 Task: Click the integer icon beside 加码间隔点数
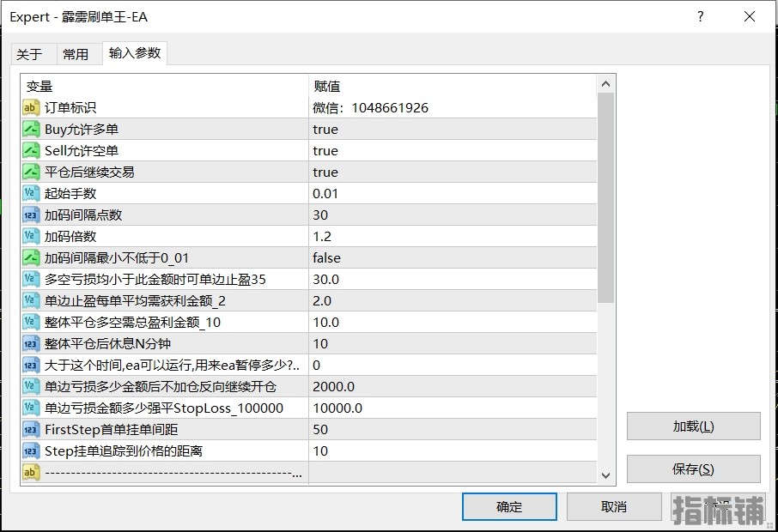click(31, 215)
